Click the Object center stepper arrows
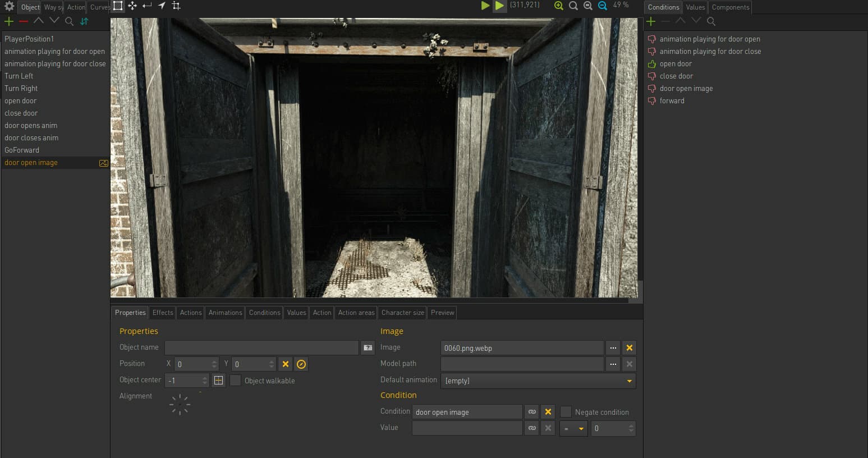 point(205,381)
